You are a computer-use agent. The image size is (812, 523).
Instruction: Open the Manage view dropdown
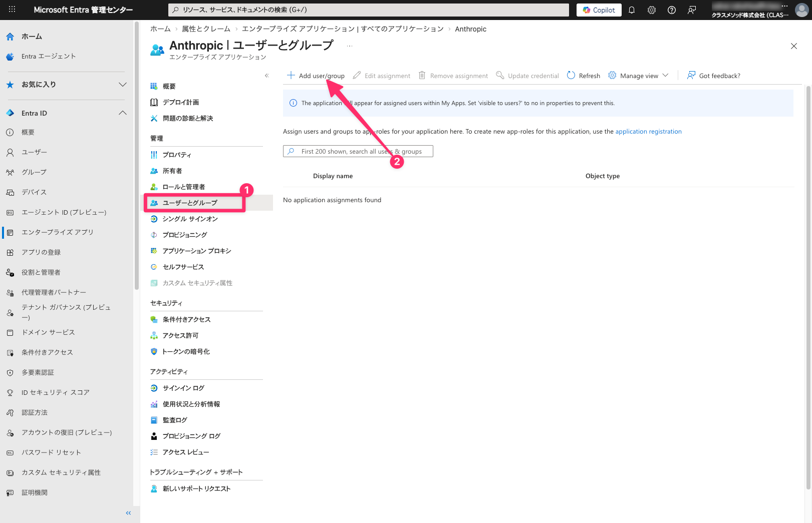[639, 76]
